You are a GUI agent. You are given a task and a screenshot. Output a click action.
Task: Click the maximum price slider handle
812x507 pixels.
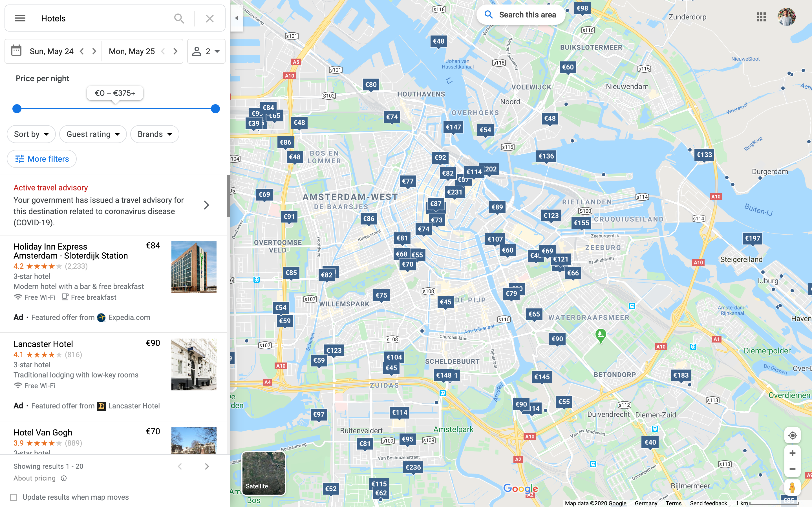tap(215, 109)
